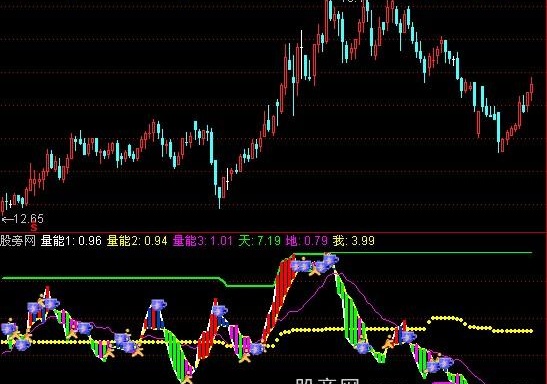Click the purple 地: 0.79 value

tap(307, 241)
